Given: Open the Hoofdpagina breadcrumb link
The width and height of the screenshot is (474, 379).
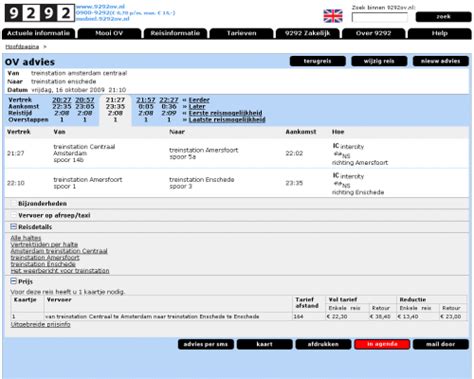Looking at the screenshot, I should click(x=22, y=47).
